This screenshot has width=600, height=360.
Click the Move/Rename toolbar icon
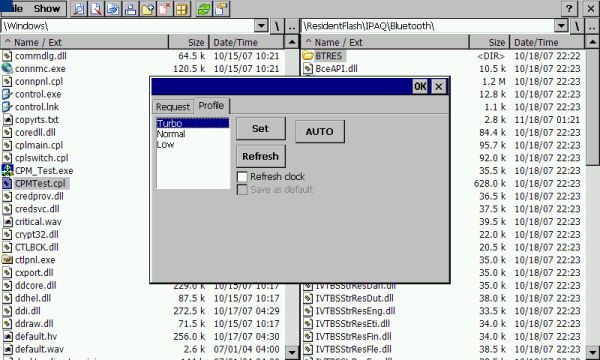130,9
